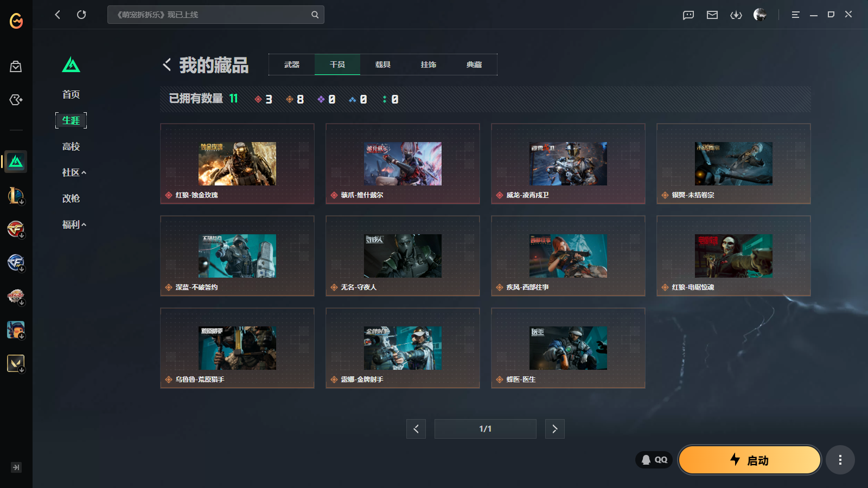Screen dimensions: 868x488
Task: Open the 改枪 navigation item
Action: pyautogui.click(x=71, y=198)
